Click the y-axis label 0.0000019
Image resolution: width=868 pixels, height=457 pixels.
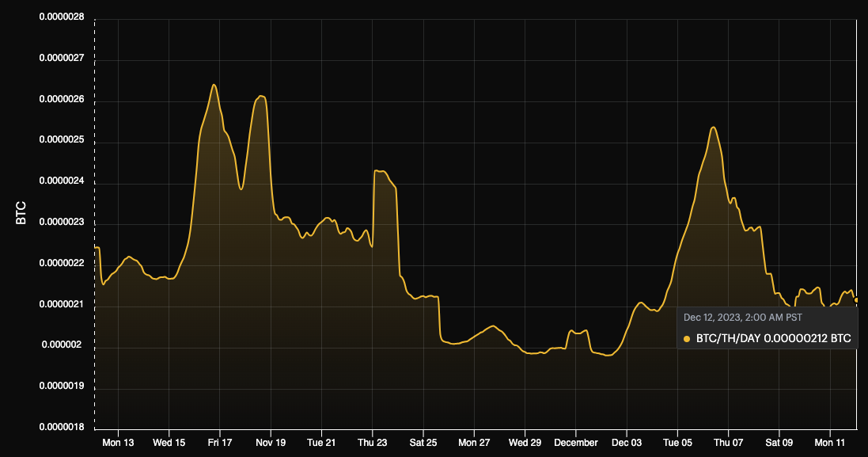click(62, 386)
